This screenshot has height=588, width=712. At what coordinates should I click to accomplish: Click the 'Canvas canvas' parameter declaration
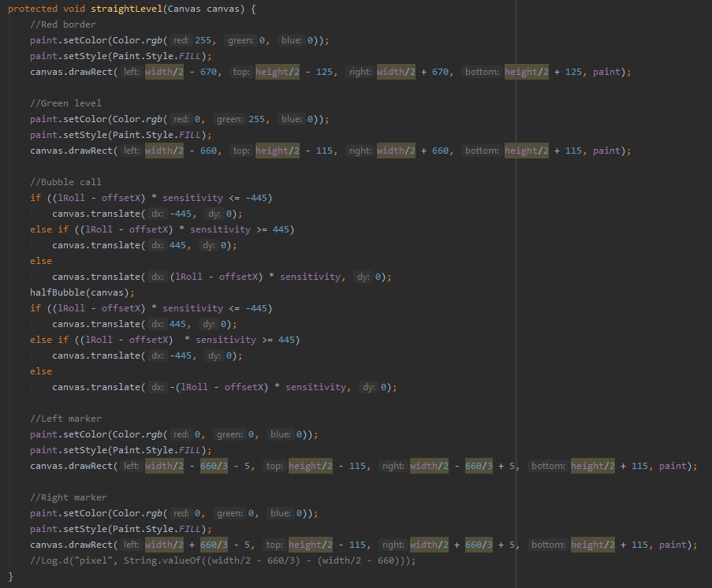click(x=203, y=9)
